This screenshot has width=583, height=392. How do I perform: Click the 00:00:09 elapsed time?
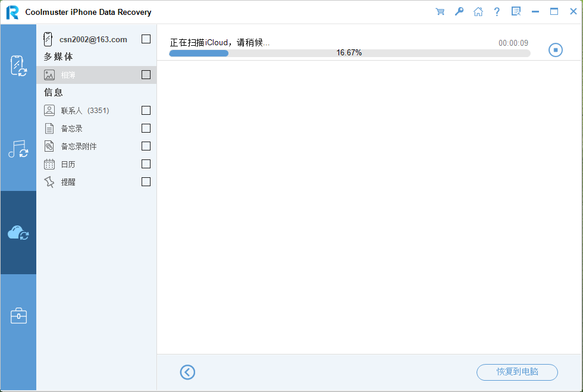(513, 43)
